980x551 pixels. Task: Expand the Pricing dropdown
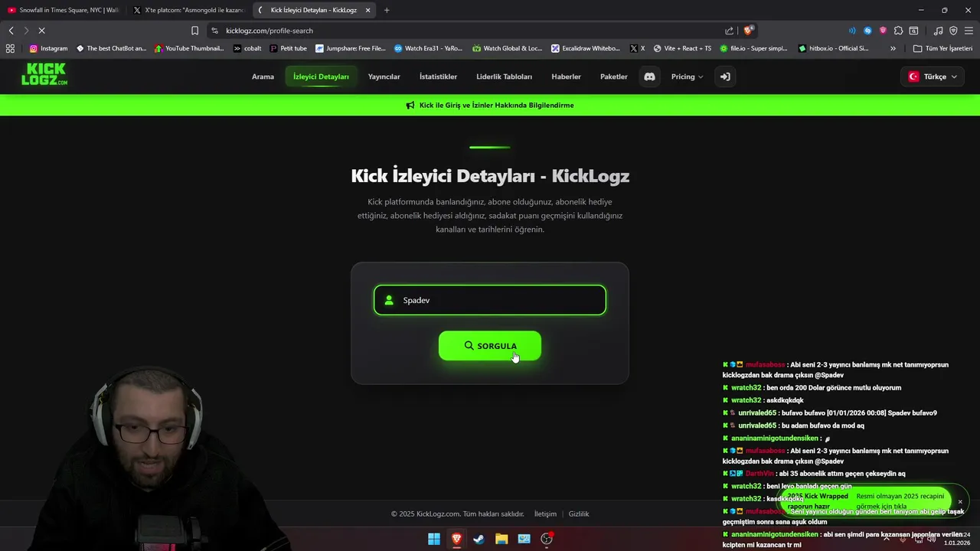click(687, 77)
